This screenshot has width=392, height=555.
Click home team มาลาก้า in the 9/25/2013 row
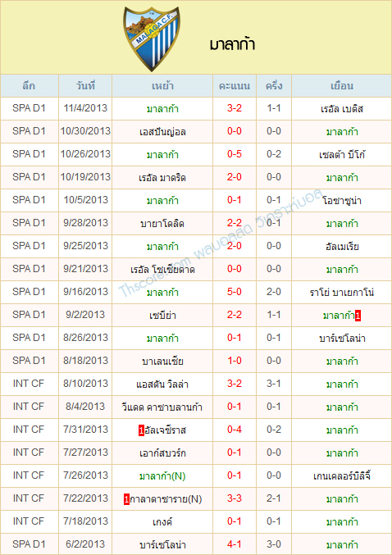[162, 247]
